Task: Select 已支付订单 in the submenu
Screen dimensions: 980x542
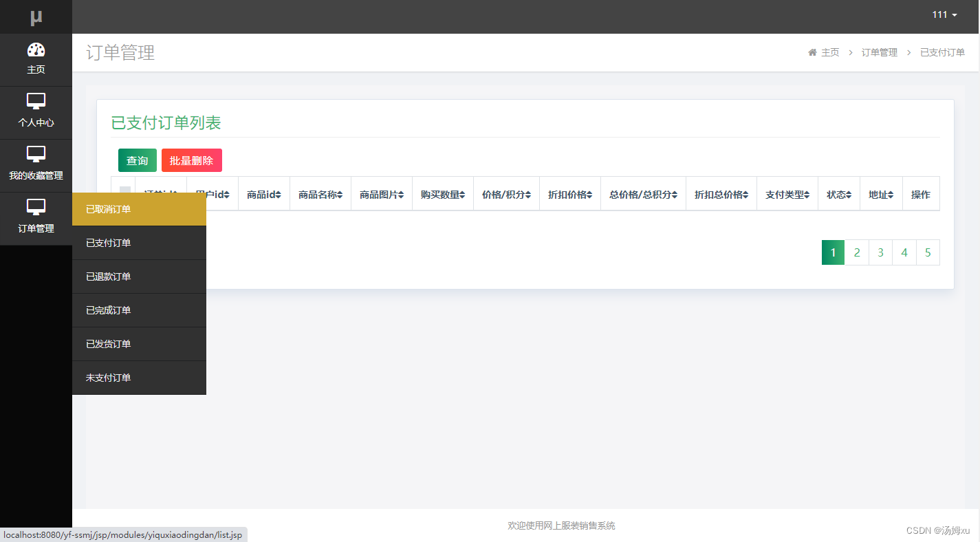Action: [139, 243]
